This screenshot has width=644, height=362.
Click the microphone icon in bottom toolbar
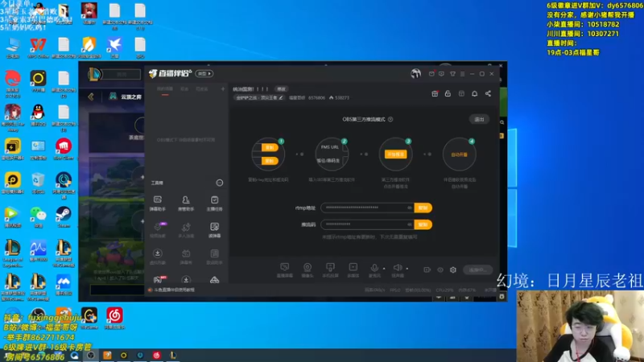[x=374, y=268]
